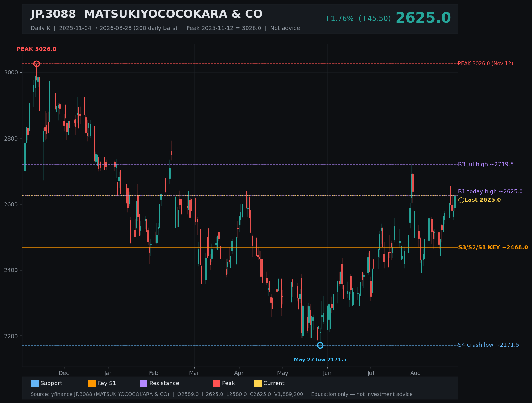This screenshot has width=532, height=403.
Task: Click the "Jan" x-axis month label
Action: coord(108,373)
